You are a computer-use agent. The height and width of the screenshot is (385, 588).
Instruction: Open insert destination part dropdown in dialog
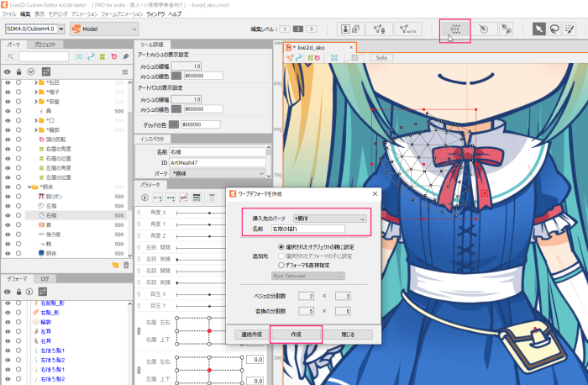pos(330,219)
